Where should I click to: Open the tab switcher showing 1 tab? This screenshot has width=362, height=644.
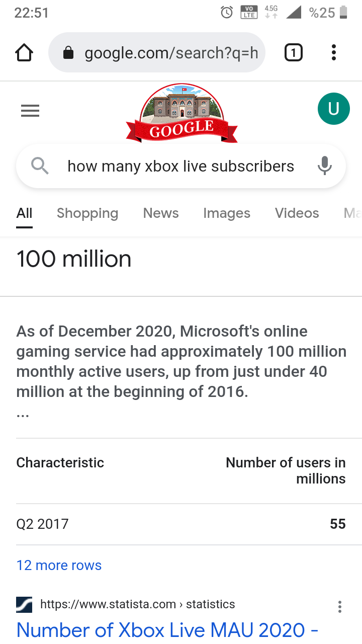click(294, 52)
